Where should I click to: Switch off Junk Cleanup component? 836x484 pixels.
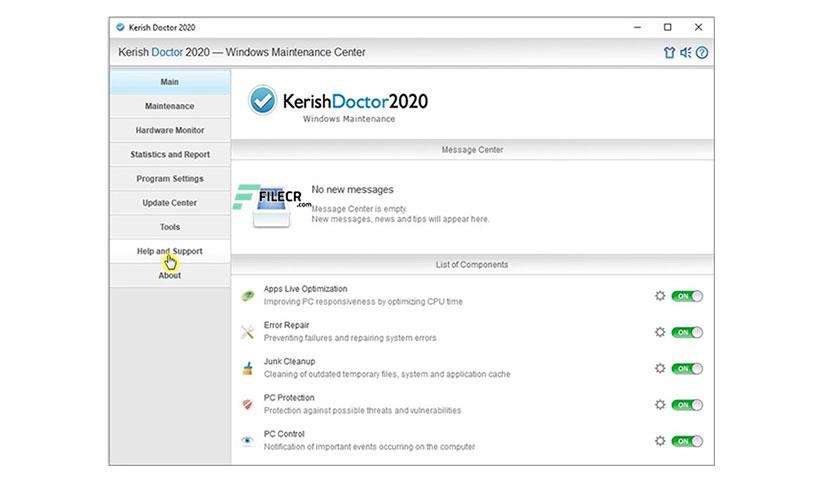tap(687, 368)
